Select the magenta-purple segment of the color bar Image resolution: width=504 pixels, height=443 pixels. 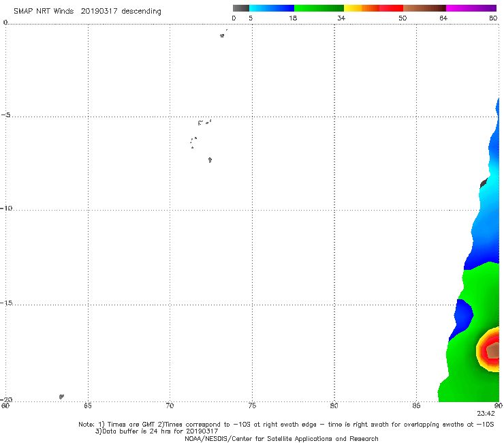point(471,8)
